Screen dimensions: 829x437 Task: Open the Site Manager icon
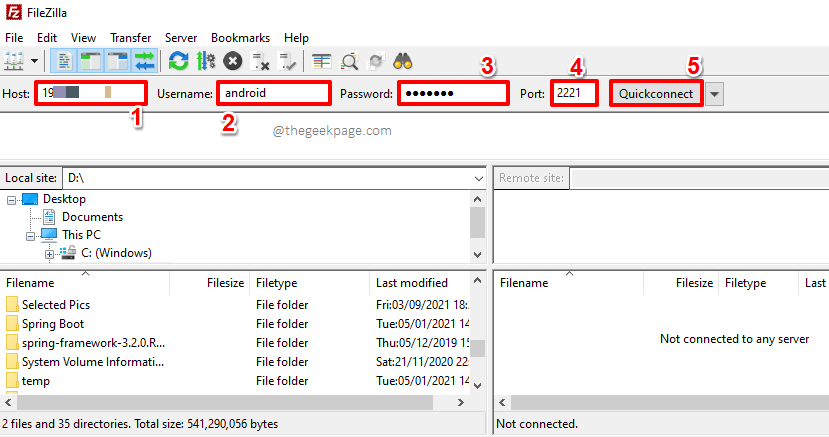pyautogui.click(x=15, y=61)
